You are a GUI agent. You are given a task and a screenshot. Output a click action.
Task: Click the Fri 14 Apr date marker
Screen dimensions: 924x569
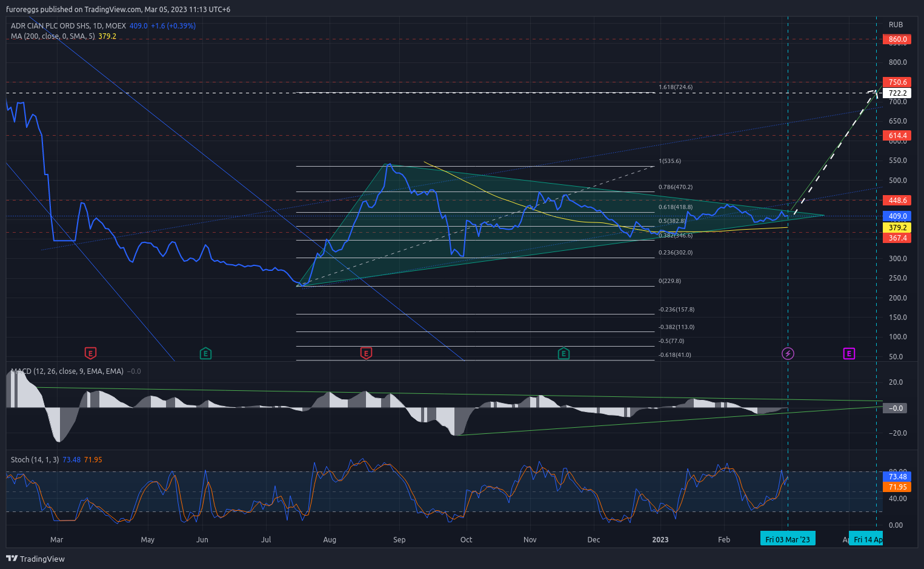(x=866, y=539)
